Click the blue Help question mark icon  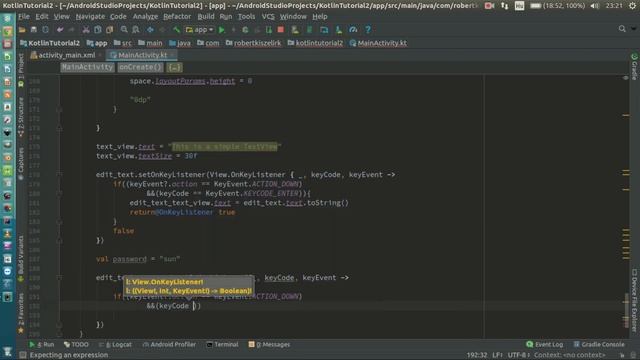click(x=368, y=30)
